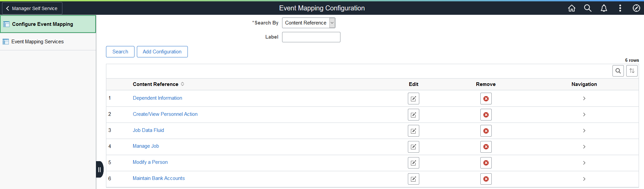Open global search magnifier in the header
Image resolution: width=644 pixels, height=189 pixels.
point(588,8)
